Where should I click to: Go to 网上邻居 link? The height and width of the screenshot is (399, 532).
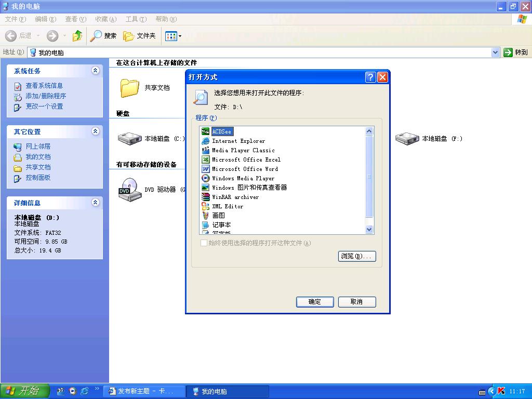click(x=38, y=146)
